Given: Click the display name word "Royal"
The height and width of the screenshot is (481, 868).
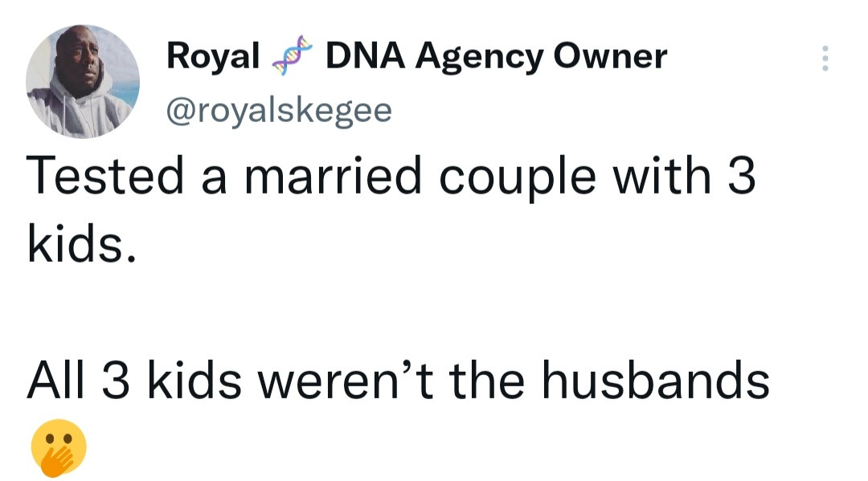Looking at the screenshot, I should tap(213, 57).
